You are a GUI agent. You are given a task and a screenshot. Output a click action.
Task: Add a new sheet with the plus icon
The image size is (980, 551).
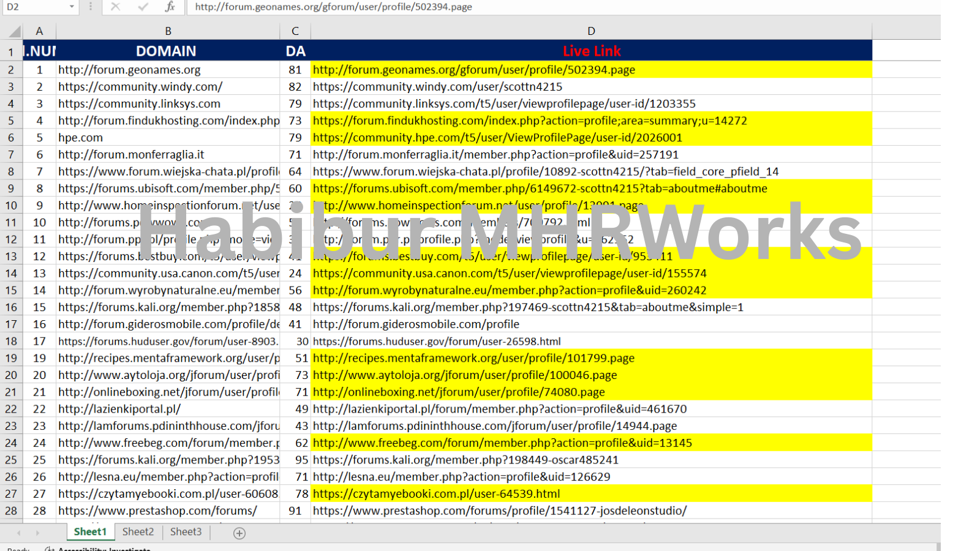tap(239, 533)
